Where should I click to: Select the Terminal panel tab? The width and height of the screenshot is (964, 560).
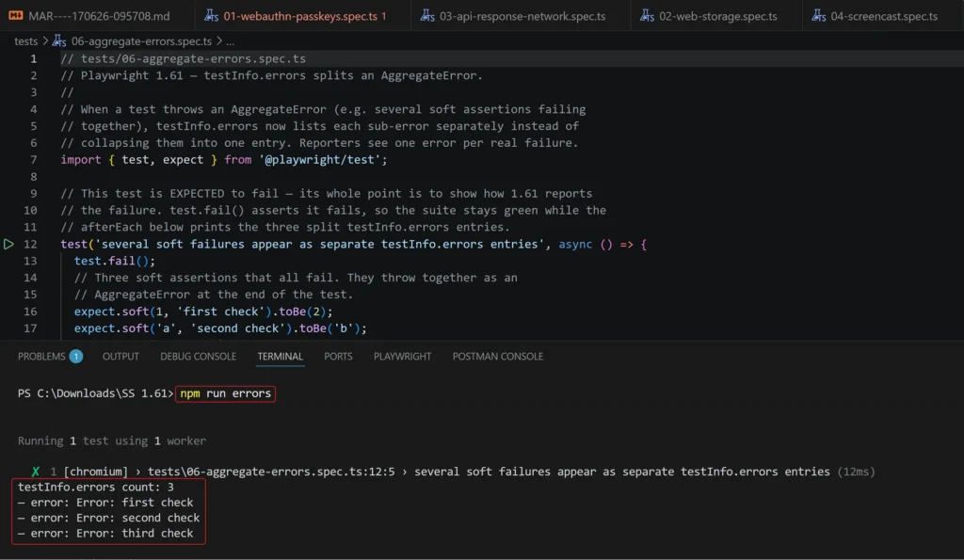click(281, 357)
